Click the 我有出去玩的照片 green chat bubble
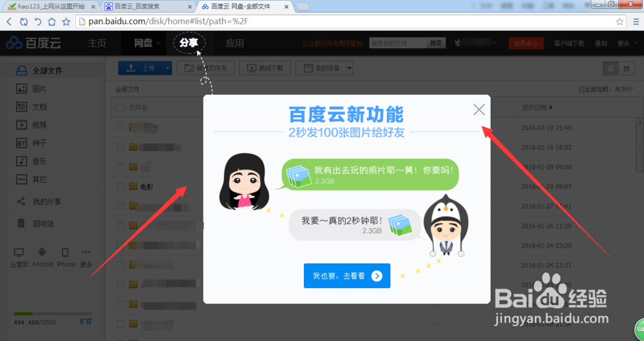 (370, 175)
